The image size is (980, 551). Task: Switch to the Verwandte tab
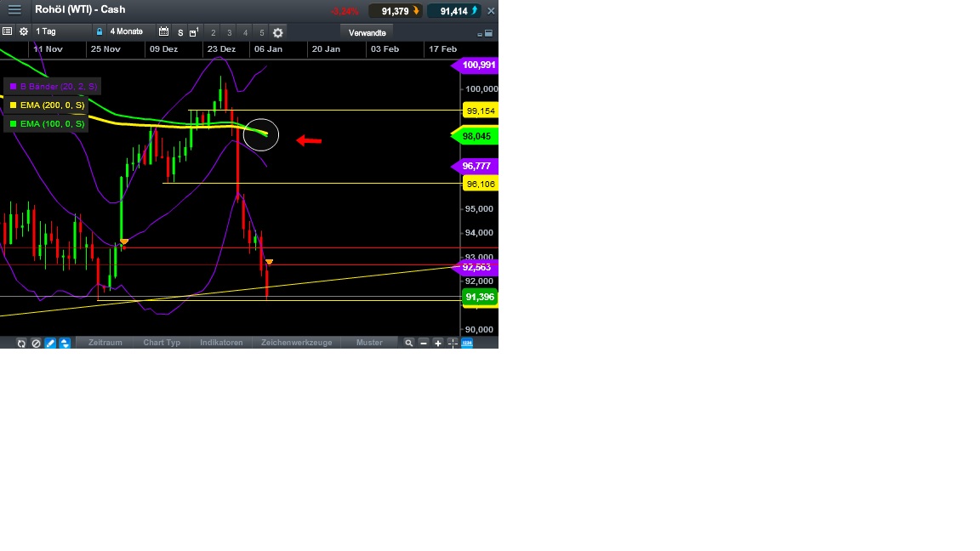click(366, 32)
